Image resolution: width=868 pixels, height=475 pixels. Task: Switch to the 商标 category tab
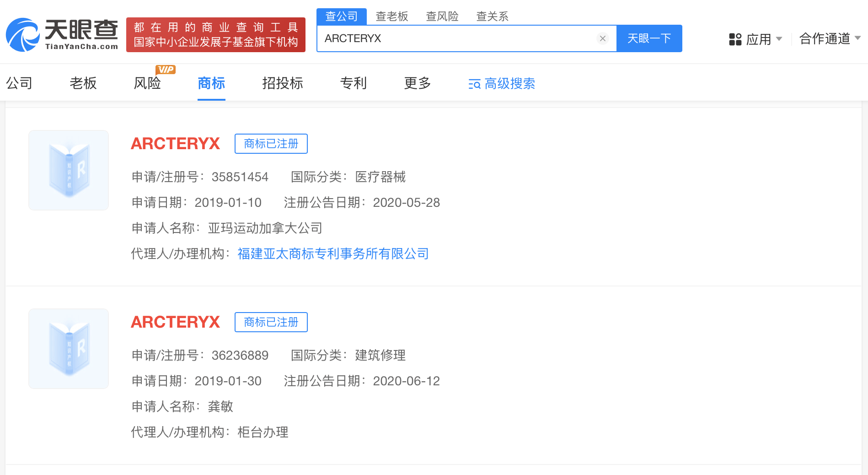[x=211, y=83]
